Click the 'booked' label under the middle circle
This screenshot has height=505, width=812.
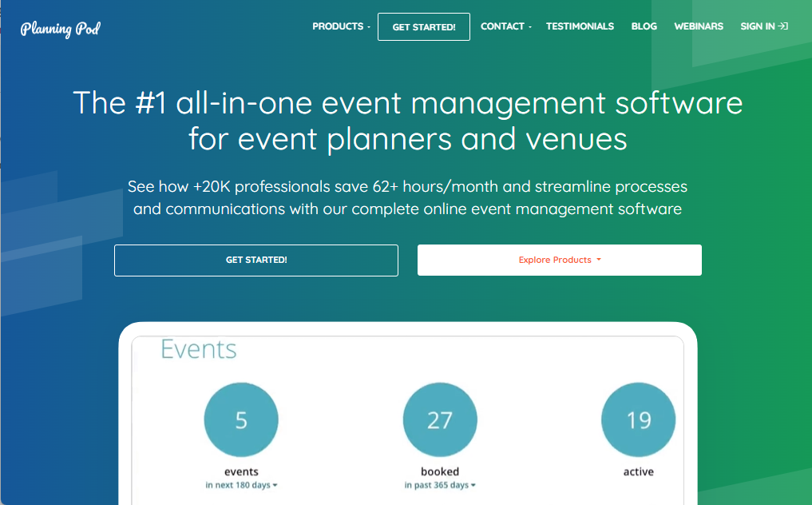click(x=440, y=471)
